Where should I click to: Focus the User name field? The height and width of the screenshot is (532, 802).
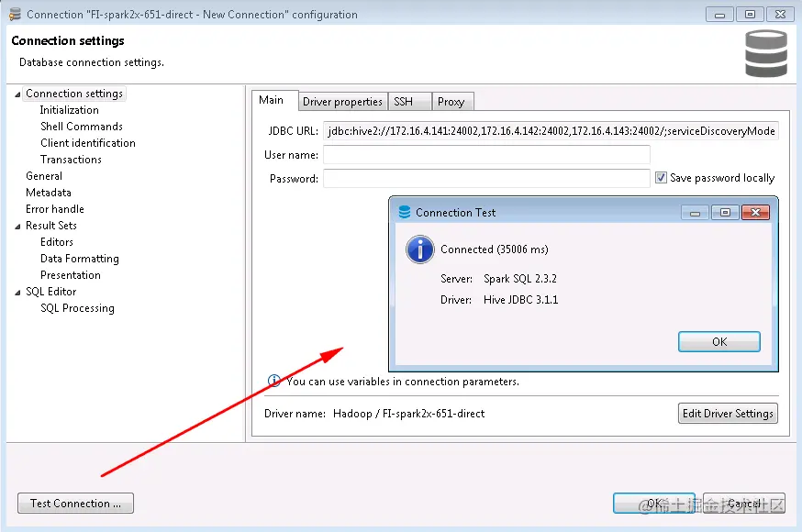[486, 154]
